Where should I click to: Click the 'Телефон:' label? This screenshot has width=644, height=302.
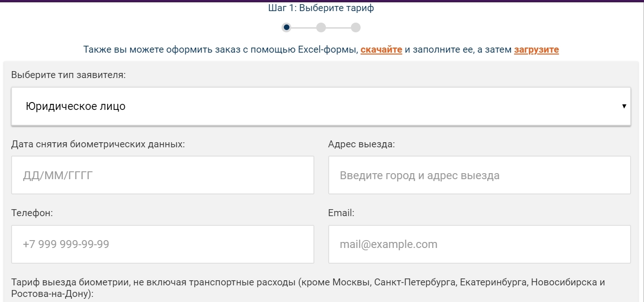pos(32,213)
